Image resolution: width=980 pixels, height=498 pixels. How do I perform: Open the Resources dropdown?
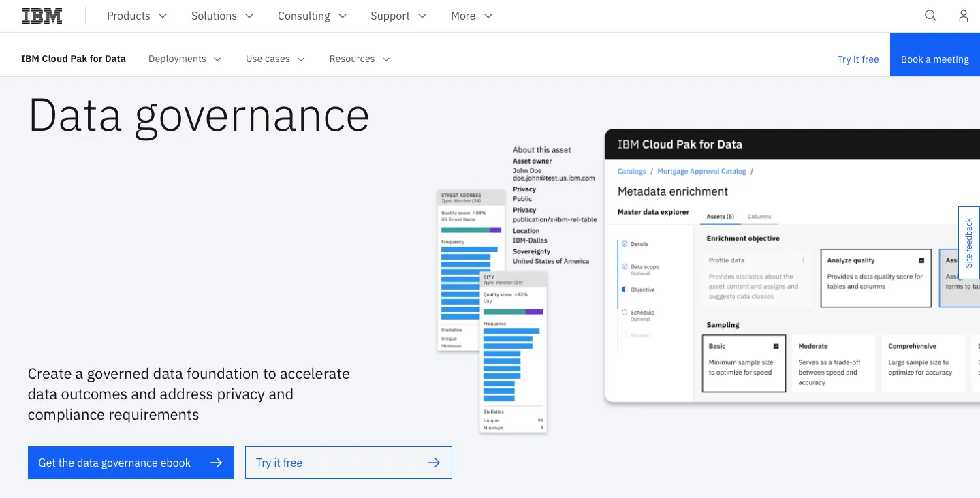tap(360, 59)
